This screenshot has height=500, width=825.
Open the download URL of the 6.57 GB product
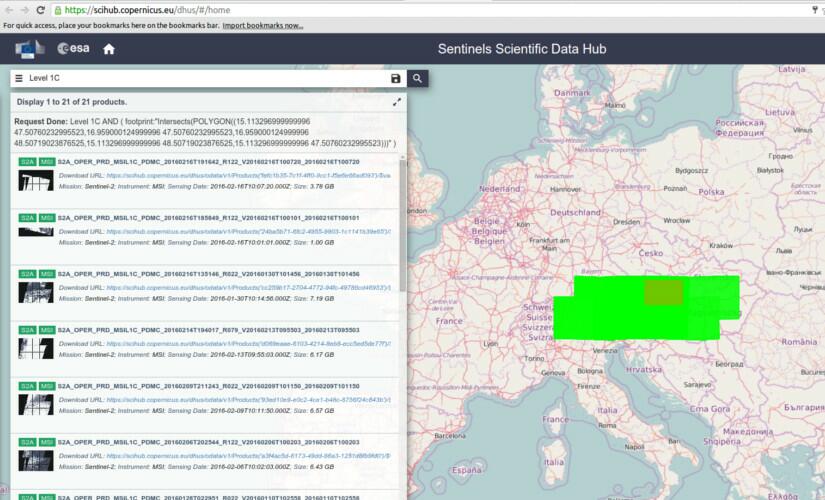(x=248, y=400)
